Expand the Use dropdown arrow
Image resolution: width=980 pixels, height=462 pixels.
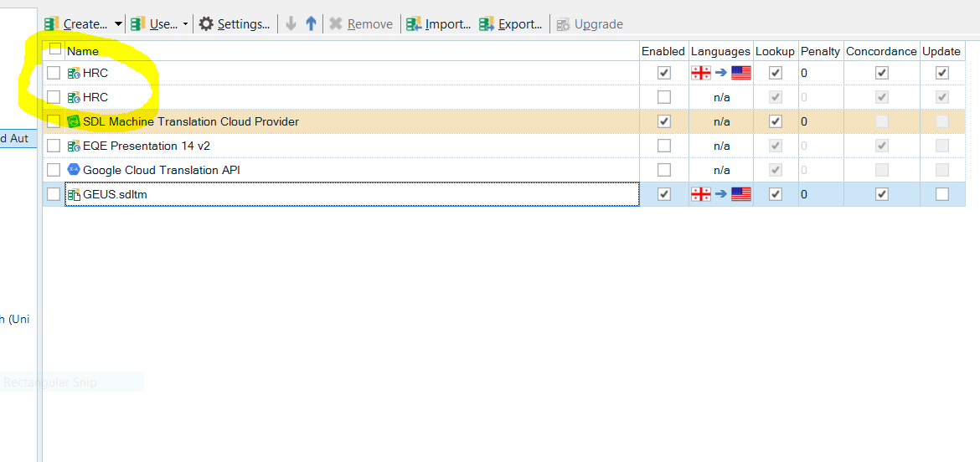(186, 24)
